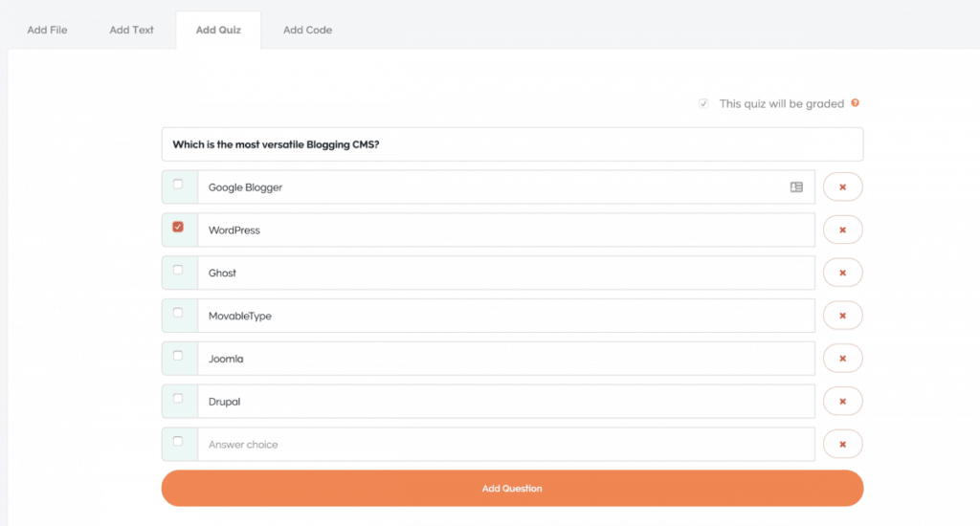Open the Add Text tab
The height and width of the screenshot is (526, 980).
pyautogui.click(x=131, y=30)
